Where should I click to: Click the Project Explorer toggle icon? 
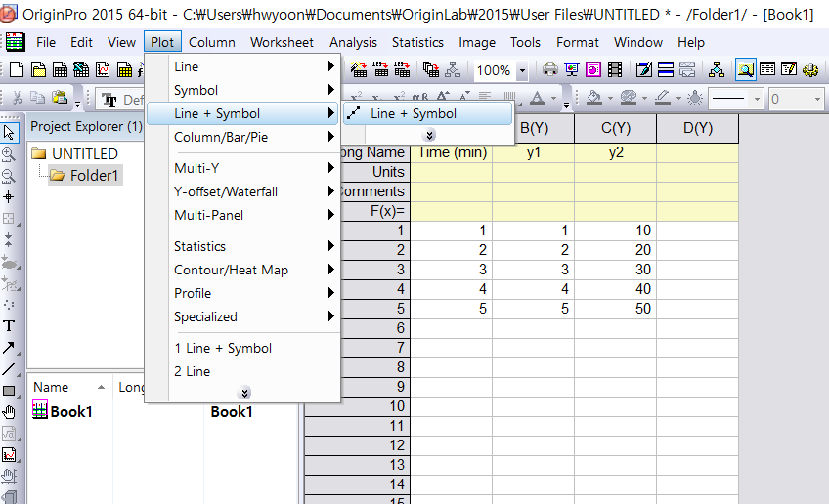pyautogui.click(x=746, y=69)
